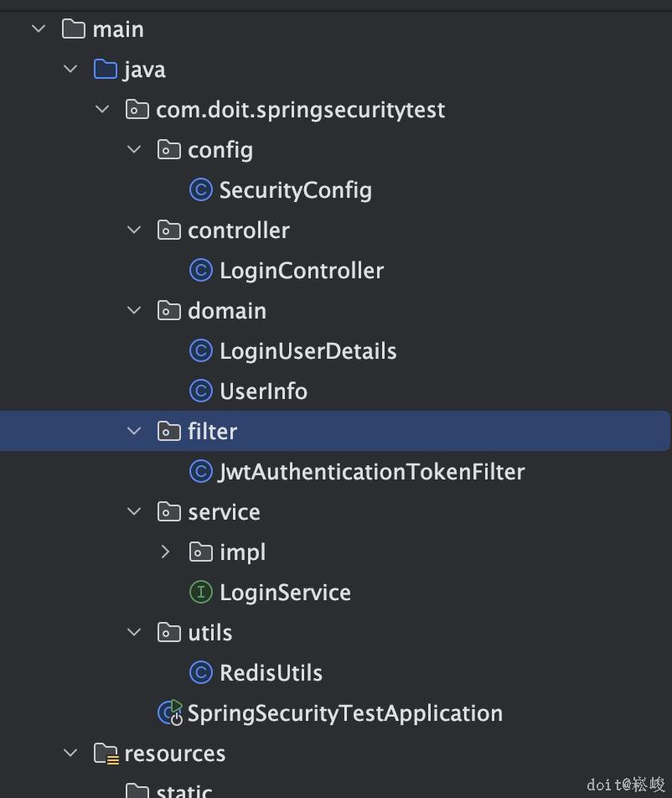Collapse the service package chevron

click(133, 512)
